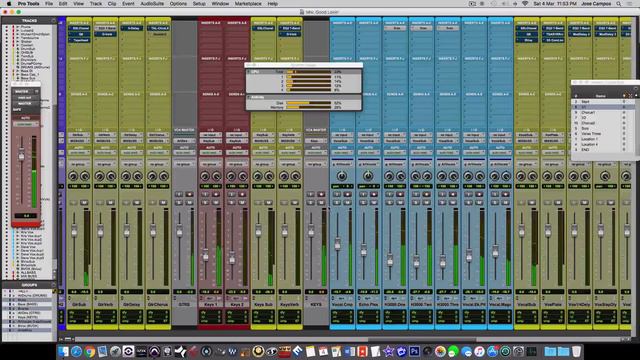This screenshot has width=640, height=360.
Task: Collapse the CPU section in System Usage
Action: [x=248, y=72]
